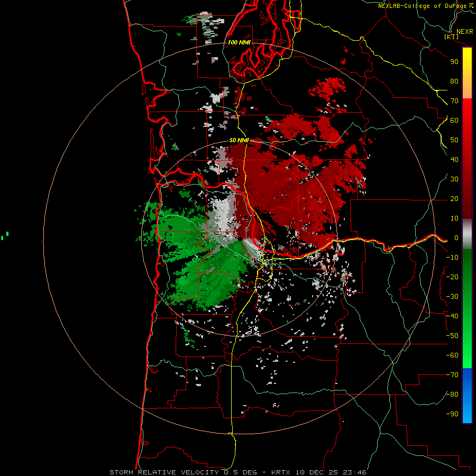Image resolution: width=476 pixels, height=476 pixels.
Task: Click the -90 value on velocity scale
Action: (452, 414)
